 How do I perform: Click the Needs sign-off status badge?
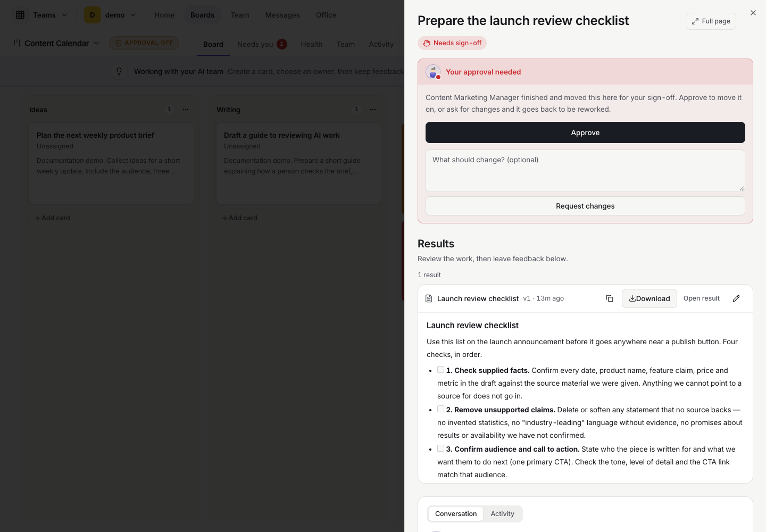(x=452, y=43)
